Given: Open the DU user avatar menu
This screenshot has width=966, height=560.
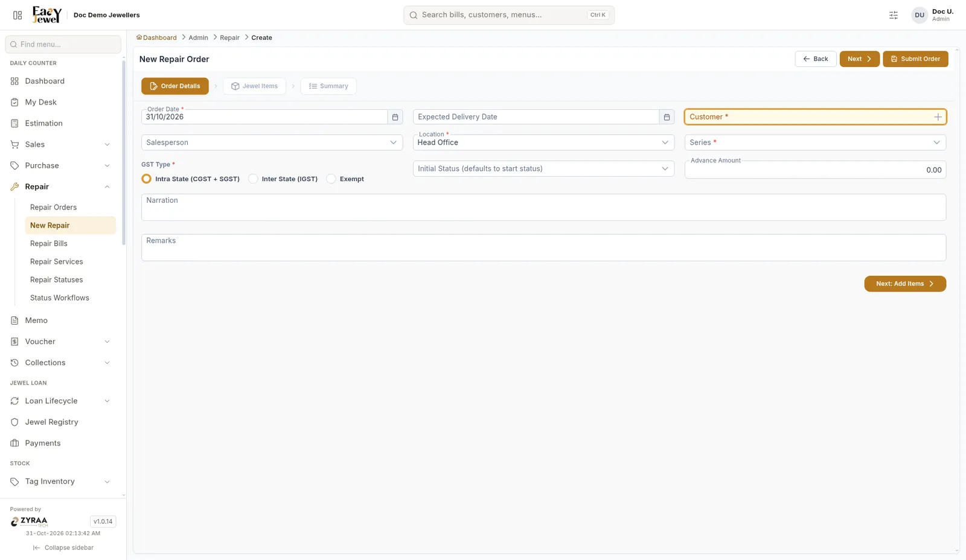Looking at the screenshot, I should (x=919, y=15).
